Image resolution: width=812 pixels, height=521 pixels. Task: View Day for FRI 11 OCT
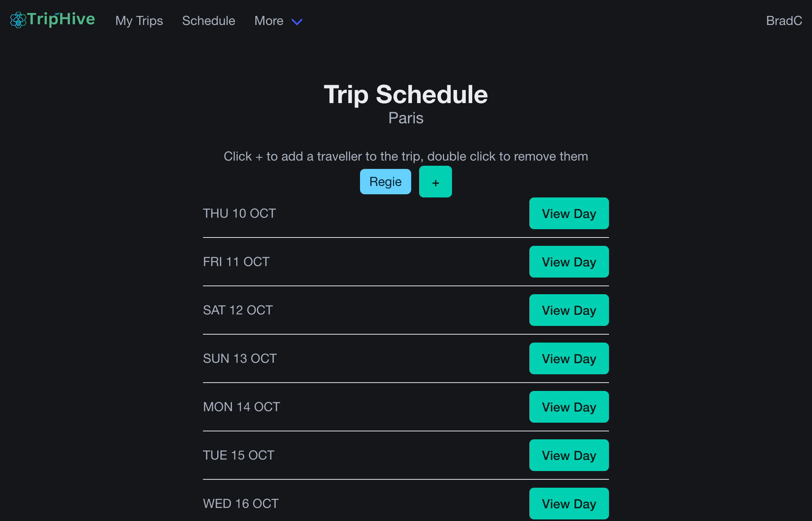click(x=569, y=262)
